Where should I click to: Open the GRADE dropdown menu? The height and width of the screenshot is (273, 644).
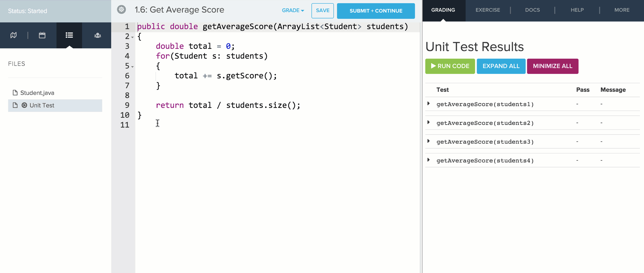pyautogui.click(x=293, y=10)
